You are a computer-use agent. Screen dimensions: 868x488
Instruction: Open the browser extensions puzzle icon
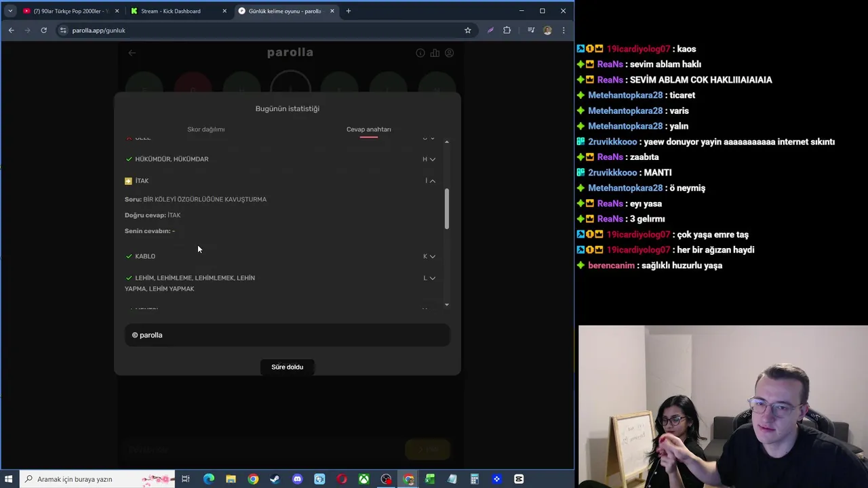click(x=507, y=30)
